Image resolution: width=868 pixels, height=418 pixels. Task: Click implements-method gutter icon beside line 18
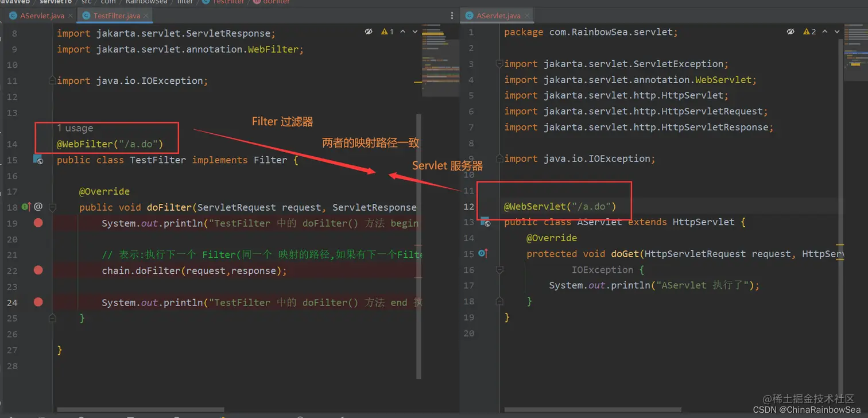tap(26, 207)
